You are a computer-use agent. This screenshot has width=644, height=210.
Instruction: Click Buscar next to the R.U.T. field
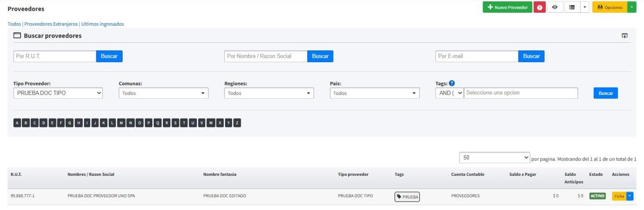[109, 56]
